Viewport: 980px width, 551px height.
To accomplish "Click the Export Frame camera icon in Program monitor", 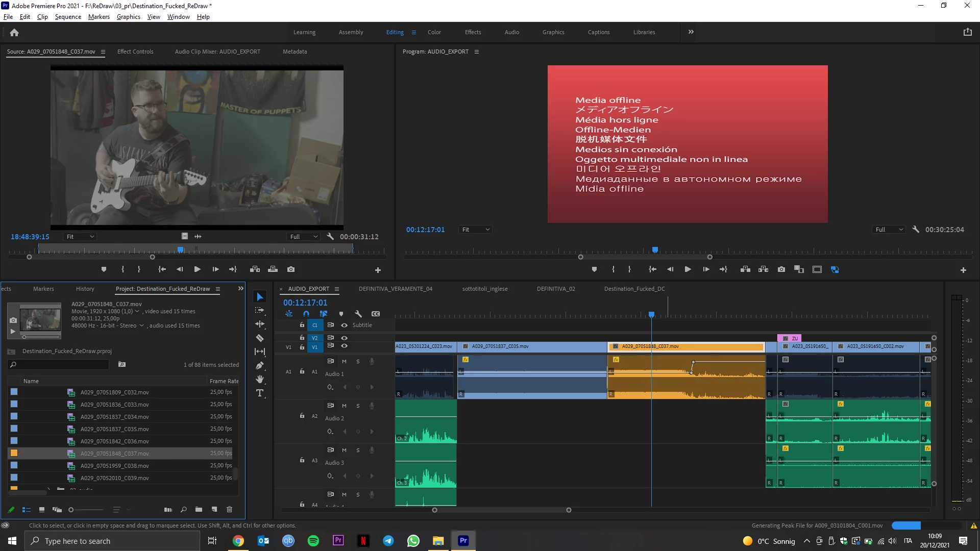I will pyautogui.click(x=781, y=269).
